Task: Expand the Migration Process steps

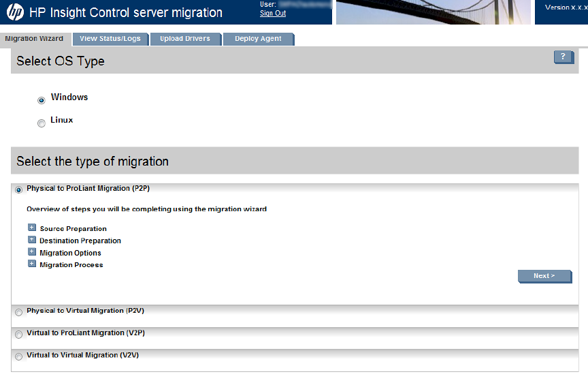Action: pos(32,264)
